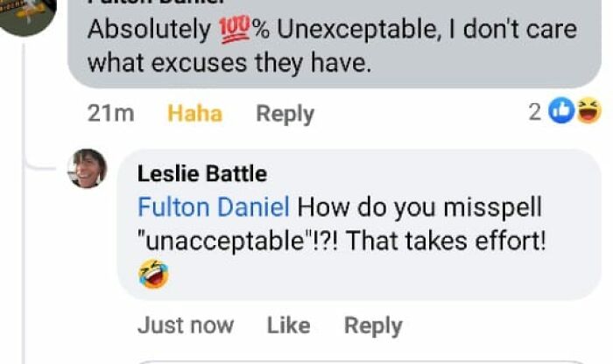
Task: Click the Just now timestamp
Action: tap(186, 325)
